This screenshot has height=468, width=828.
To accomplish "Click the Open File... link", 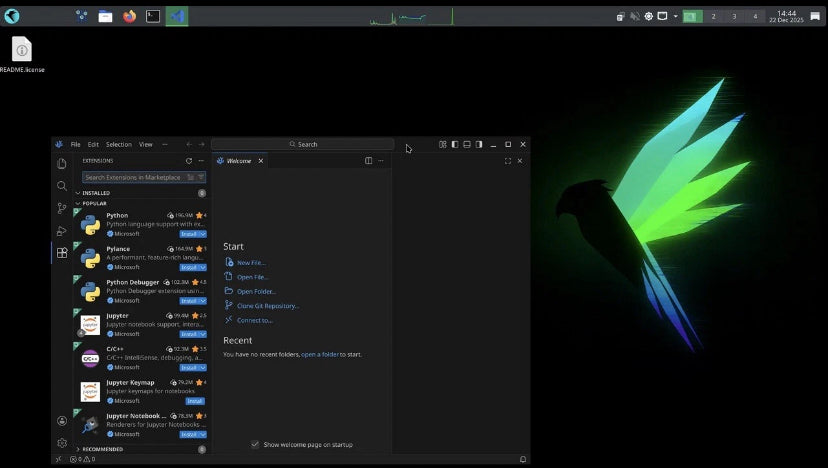I will [252, 277].
